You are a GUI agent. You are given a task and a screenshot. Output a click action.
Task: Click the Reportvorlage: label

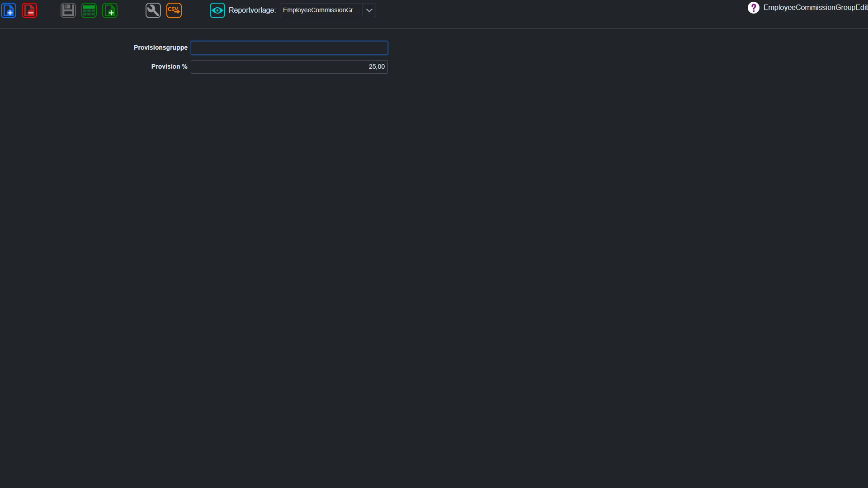pos(252,10)
